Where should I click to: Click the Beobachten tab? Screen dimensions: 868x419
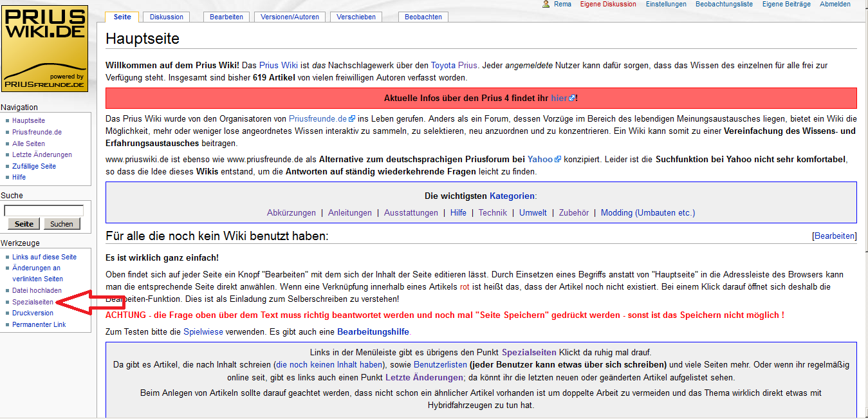pos(423,17)
